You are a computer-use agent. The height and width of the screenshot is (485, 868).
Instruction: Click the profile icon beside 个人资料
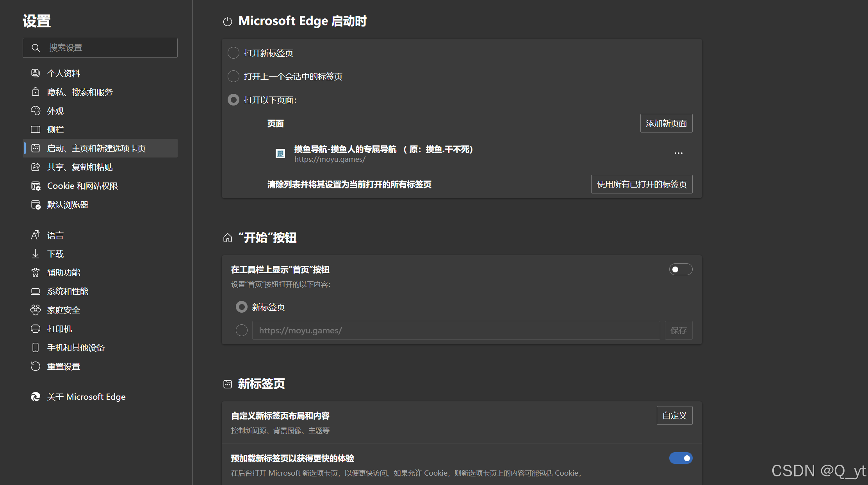(x=36, y=73)
